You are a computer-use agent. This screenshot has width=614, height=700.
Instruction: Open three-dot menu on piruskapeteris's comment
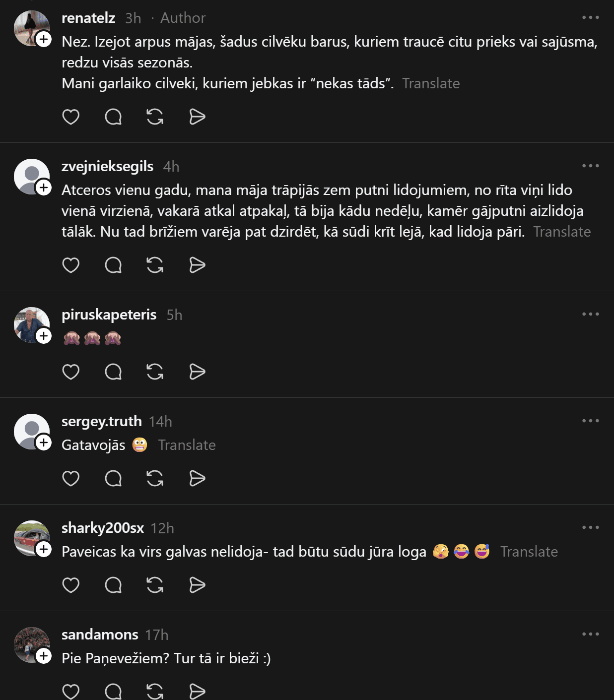590,315
